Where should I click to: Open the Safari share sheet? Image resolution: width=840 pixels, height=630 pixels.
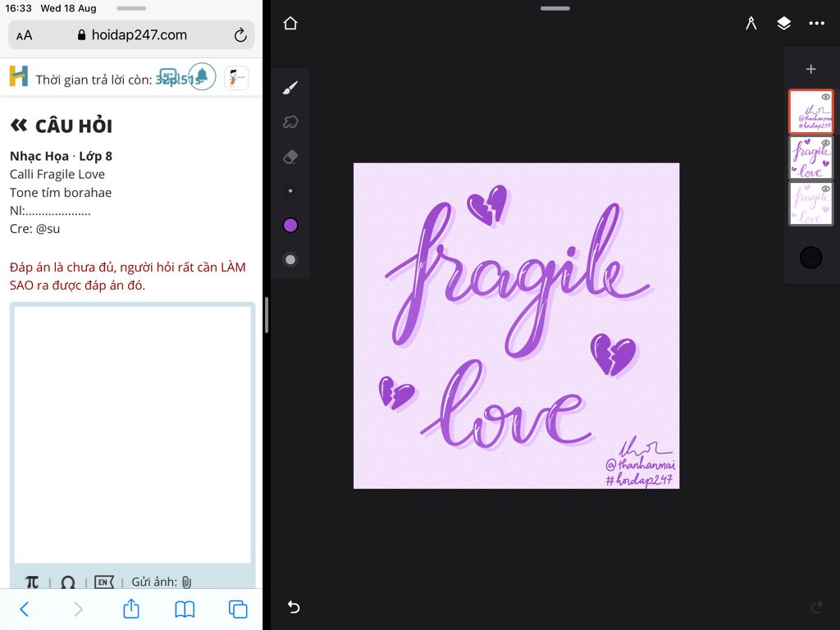coord(131,608)
